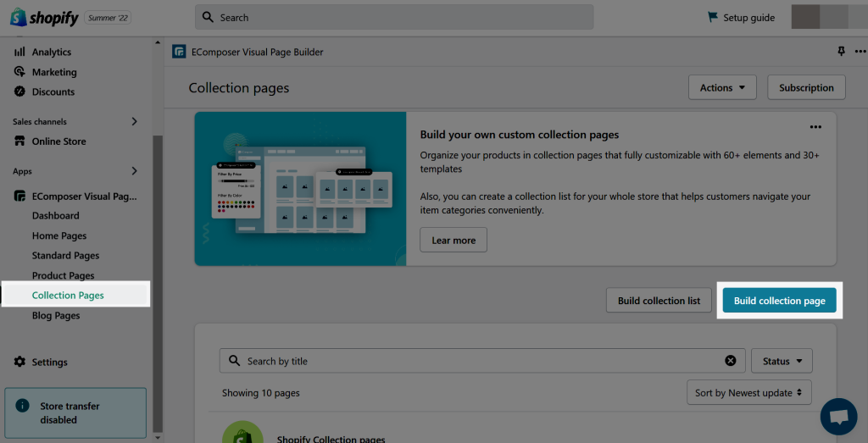Click the Settings gear icon

click(x=19, y=362)
